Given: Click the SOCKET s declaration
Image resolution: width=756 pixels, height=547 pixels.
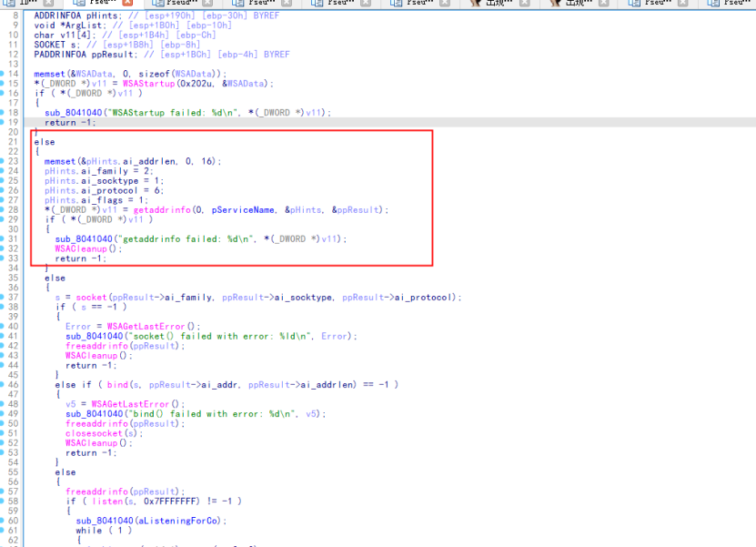Looking at the screenshot, I should point(57,45).
